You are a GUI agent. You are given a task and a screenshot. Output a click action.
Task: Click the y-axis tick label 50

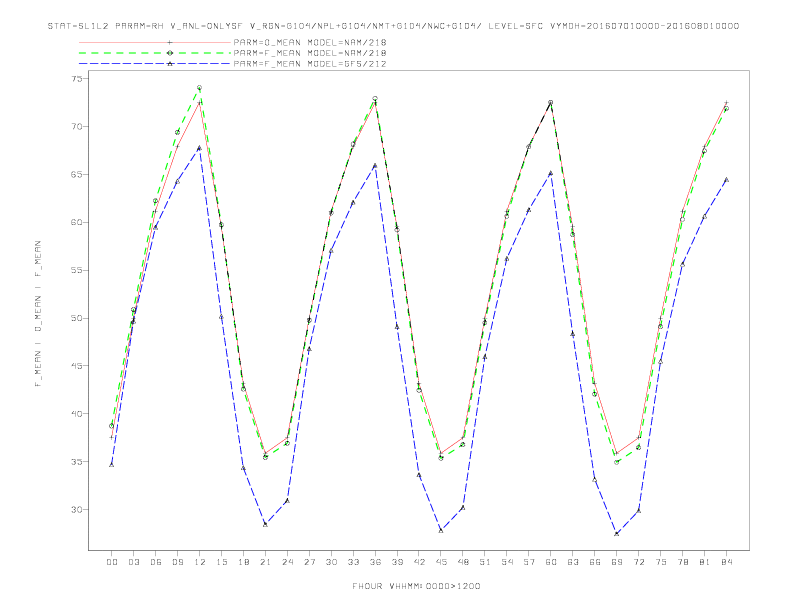77,318
